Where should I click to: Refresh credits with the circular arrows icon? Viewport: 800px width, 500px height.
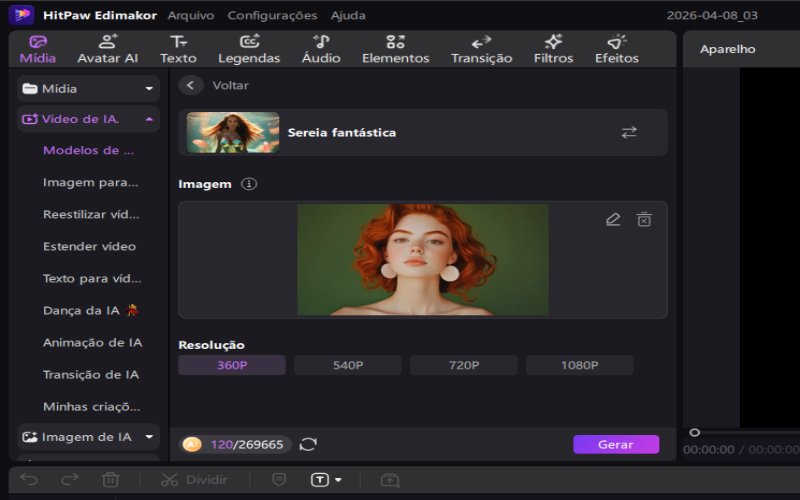(308, 444)
